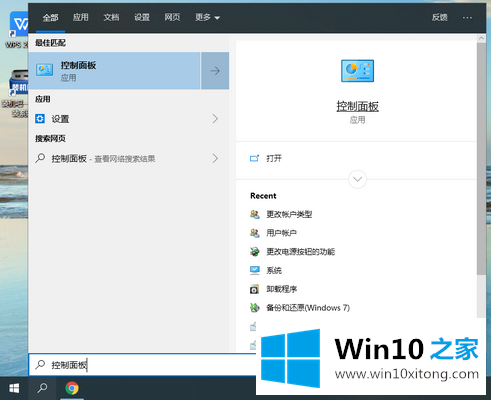Screen dimensions: 491x400
Task: Switch to the 设置 search tab
Action: 142,17
